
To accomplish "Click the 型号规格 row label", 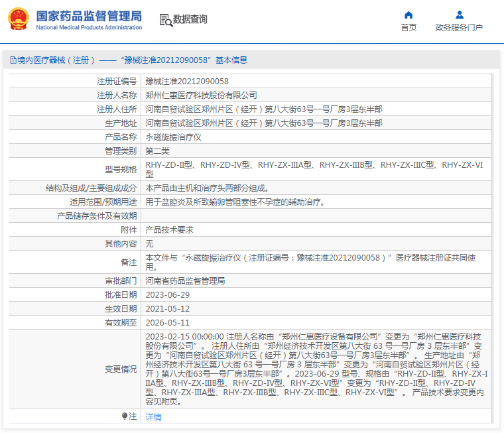I will 121,169.
